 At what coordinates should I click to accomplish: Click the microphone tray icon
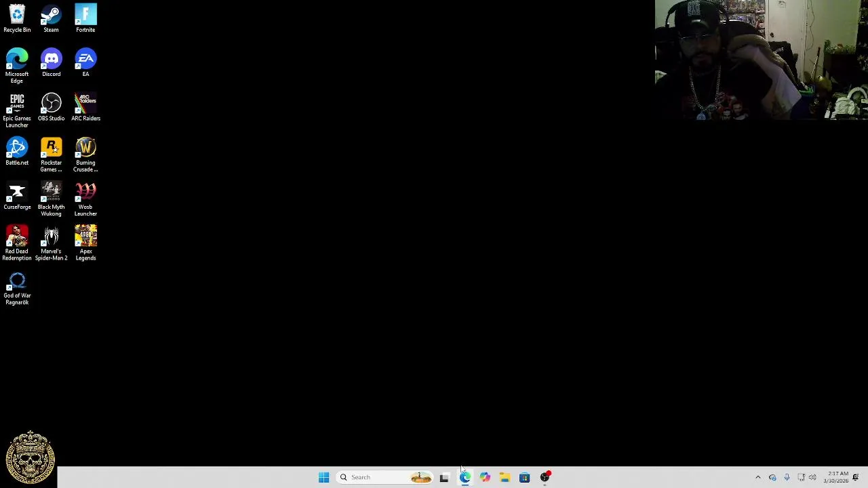[787, 477]
